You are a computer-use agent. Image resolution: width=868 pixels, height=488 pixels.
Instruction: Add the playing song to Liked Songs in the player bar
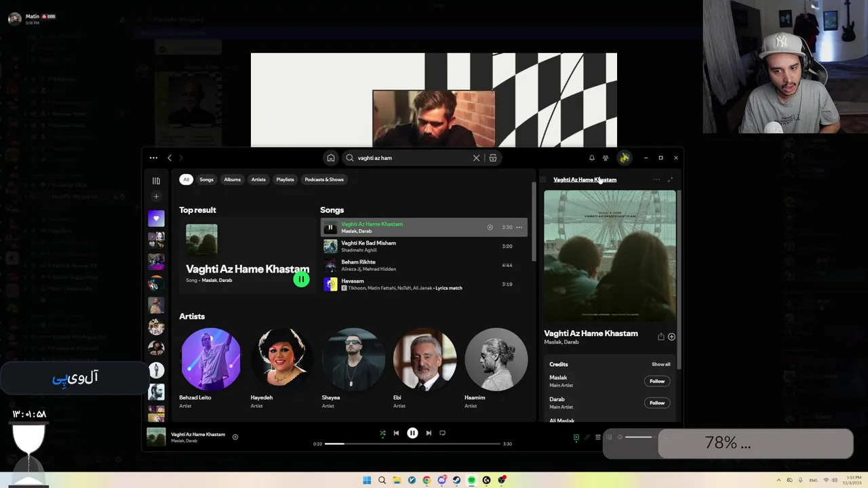tap(235, 437)
